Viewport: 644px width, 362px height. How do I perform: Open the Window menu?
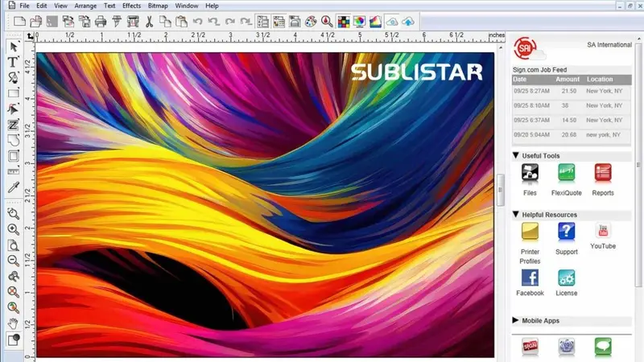[187, 6]
